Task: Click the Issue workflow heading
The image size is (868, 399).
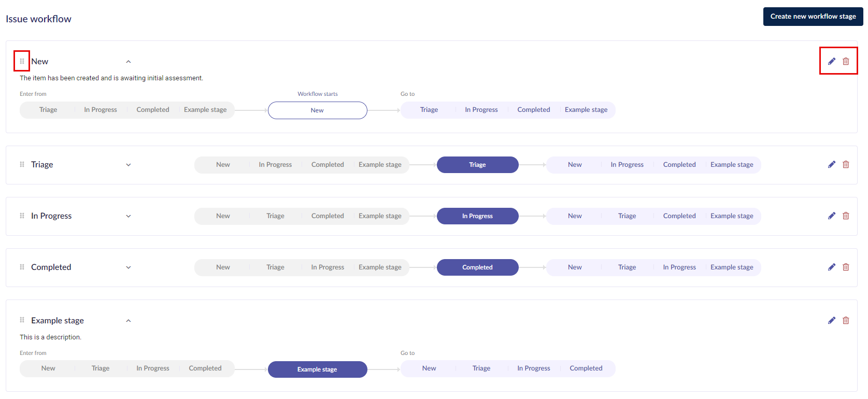Action: (x=39, y=19)
